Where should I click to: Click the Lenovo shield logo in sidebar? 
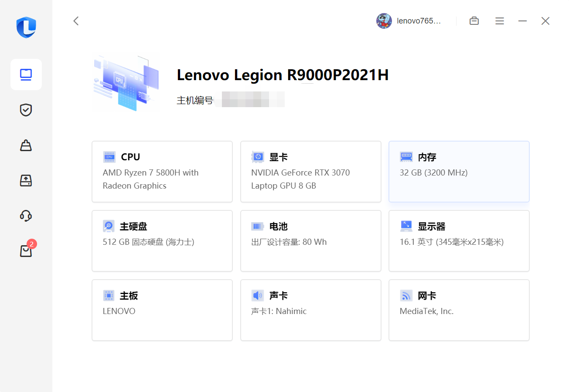(26, 27)
